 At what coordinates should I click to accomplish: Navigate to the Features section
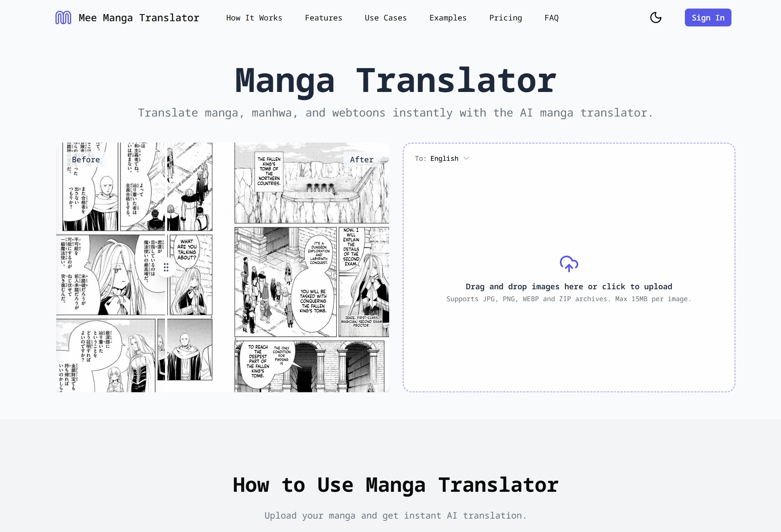pos(323,18)
